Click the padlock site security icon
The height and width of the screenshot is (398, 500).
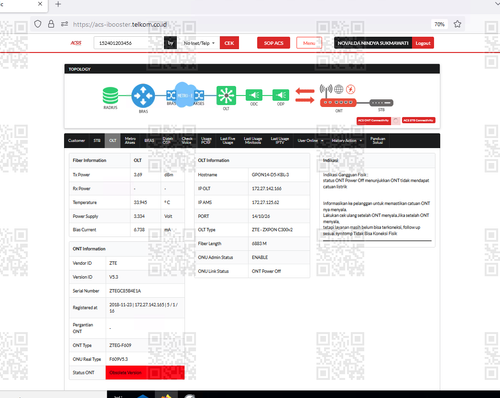(51, 24)
